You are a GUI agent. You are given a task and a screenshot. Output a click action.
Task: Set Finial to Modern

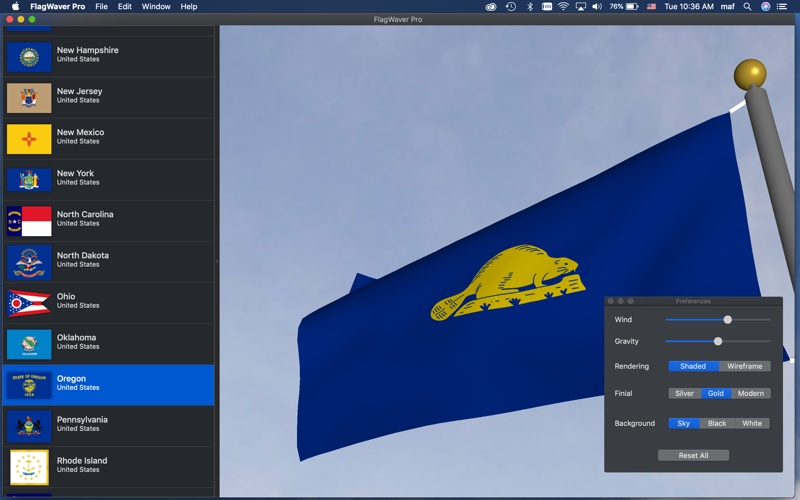tap(751, 393)
